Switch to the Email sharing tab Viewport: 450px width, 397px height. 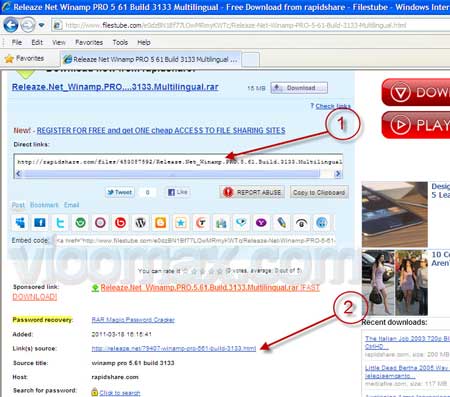[71, 205]
